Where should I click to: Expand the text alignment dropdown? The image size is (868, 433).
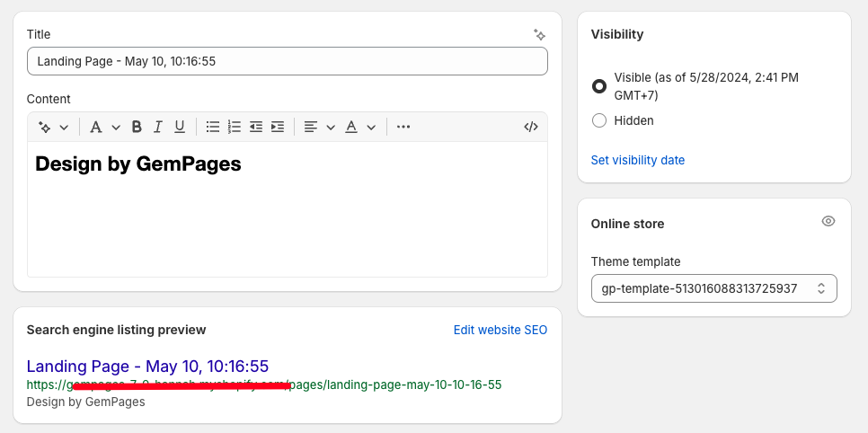(320, 127)
